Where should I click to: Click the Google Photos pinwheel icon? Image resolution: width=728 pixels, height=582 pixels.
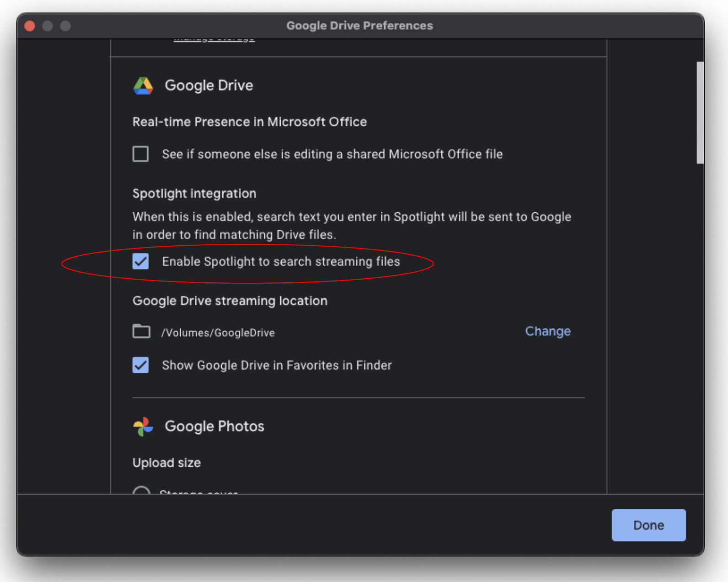[x=143, y=426]
